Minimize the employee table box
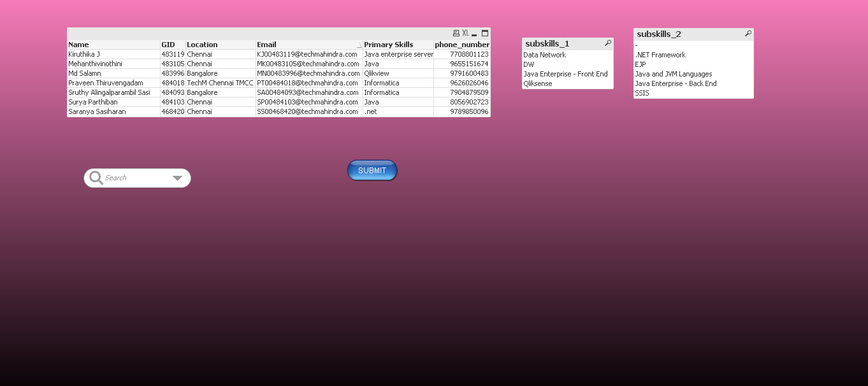 pyautogui.click(x=474, y=33)
